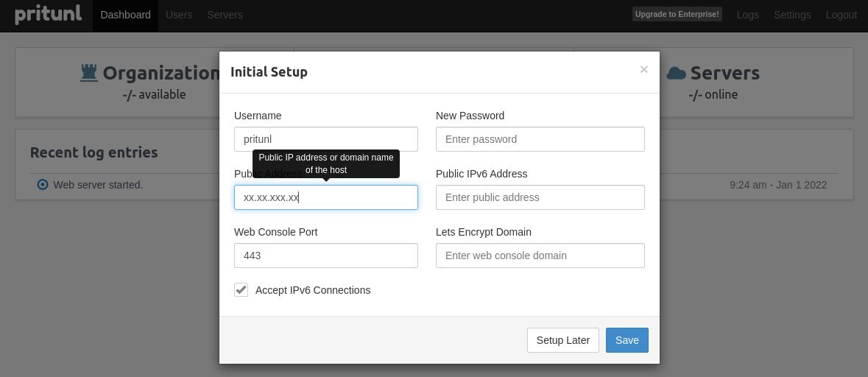Screen dimensions: 868x377
Task: Click the Upgrade to Enterprise button
Action: [677, 14]
